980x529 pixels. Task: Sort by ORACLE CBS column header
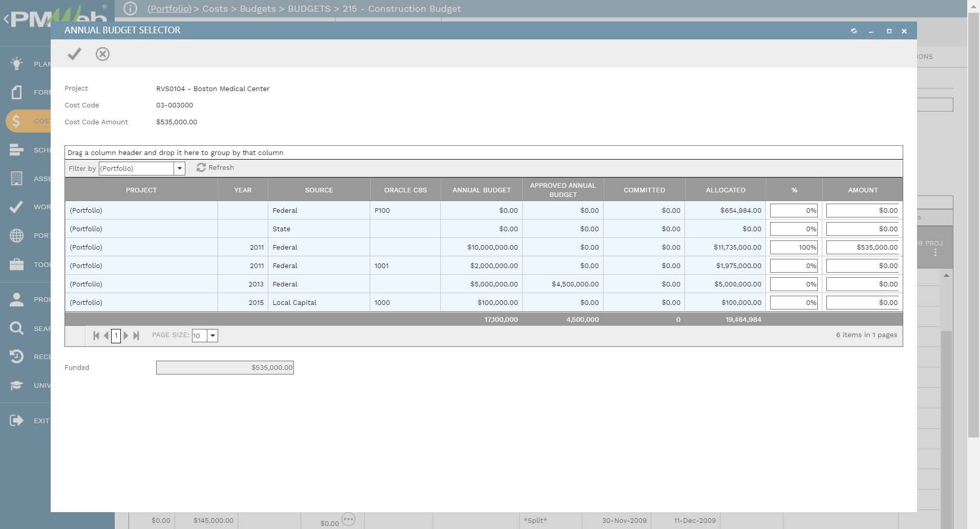[406, 190]
